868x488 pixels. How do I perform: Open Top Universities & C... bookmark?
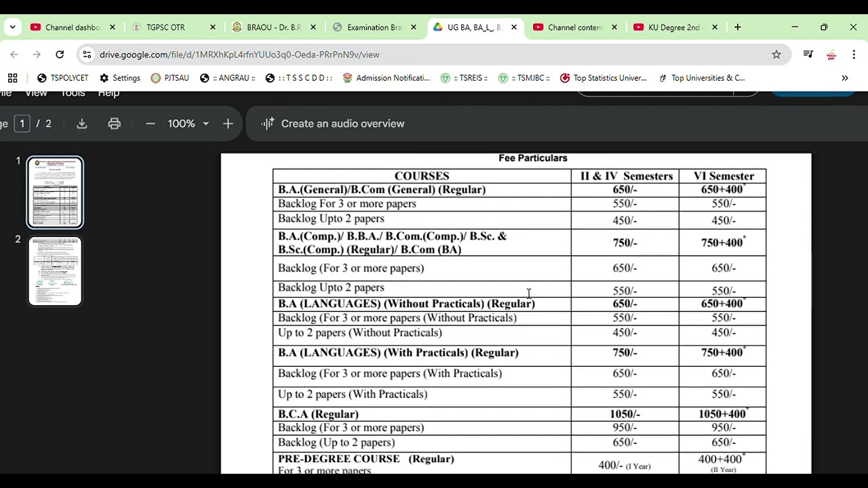pos(701,78)
